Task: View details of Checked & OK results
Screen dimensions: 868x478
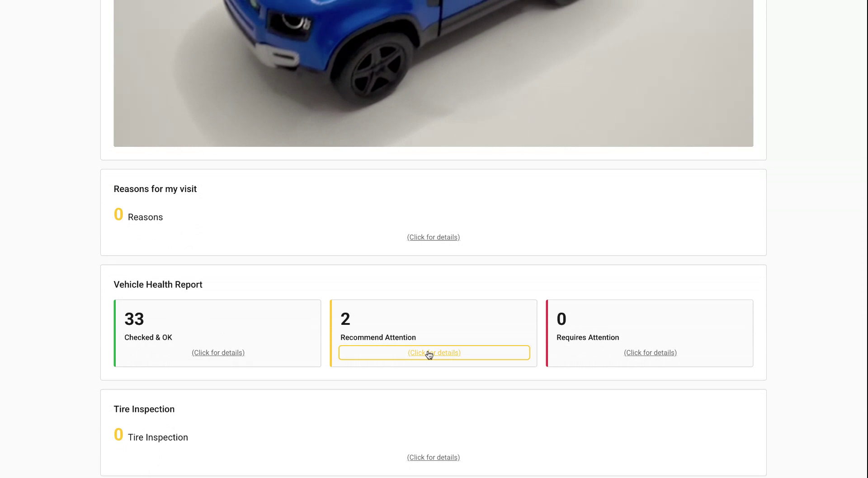Action: 217,352
